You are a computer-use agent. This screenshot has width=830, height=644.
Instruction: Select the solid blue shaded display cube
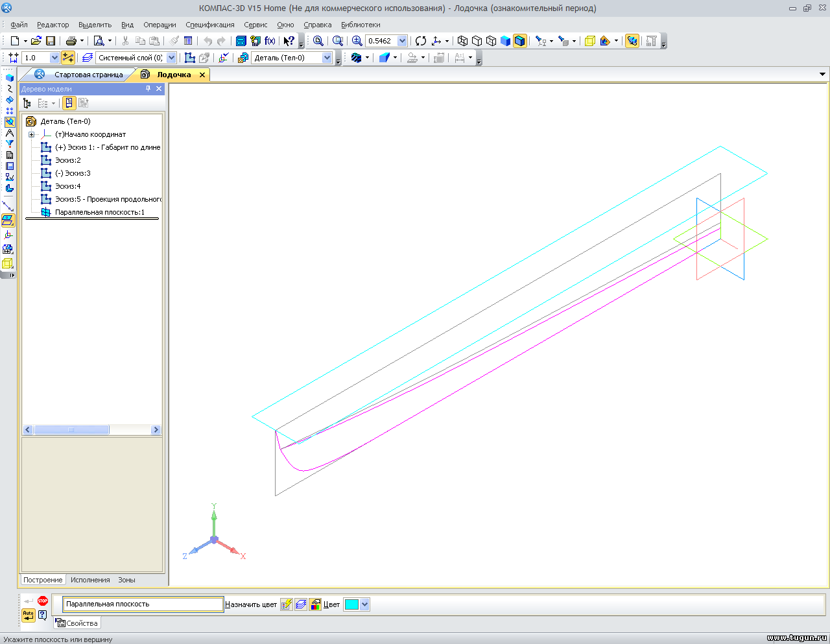pos(505,41)
